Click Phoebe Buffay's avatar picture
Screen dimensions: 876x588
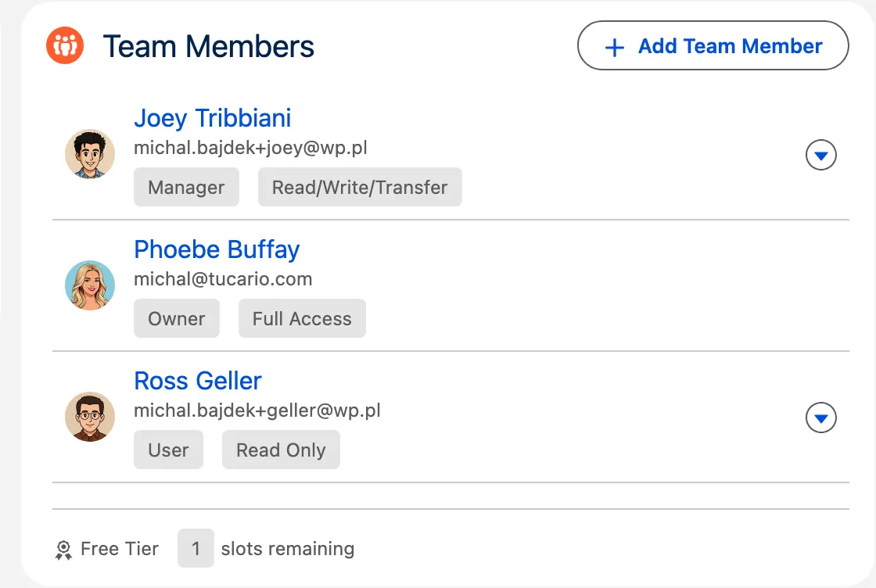pos(90,285)
